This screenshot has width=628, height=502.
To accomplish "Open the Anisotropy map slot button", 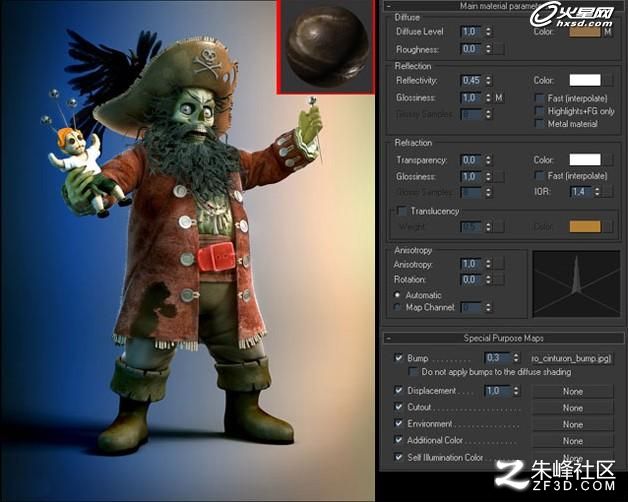I will pos(499,264).
